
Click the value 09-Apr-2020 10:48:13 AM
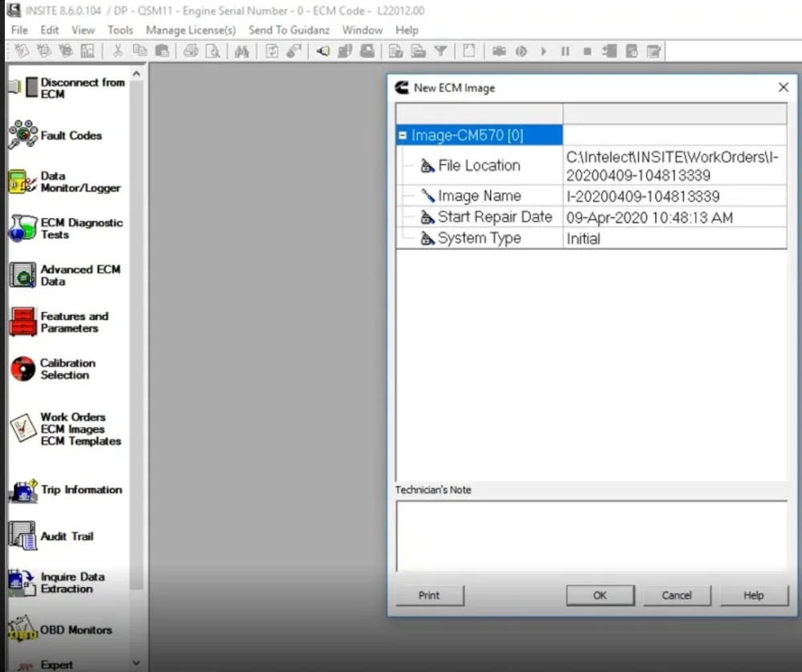coord(650,218)
